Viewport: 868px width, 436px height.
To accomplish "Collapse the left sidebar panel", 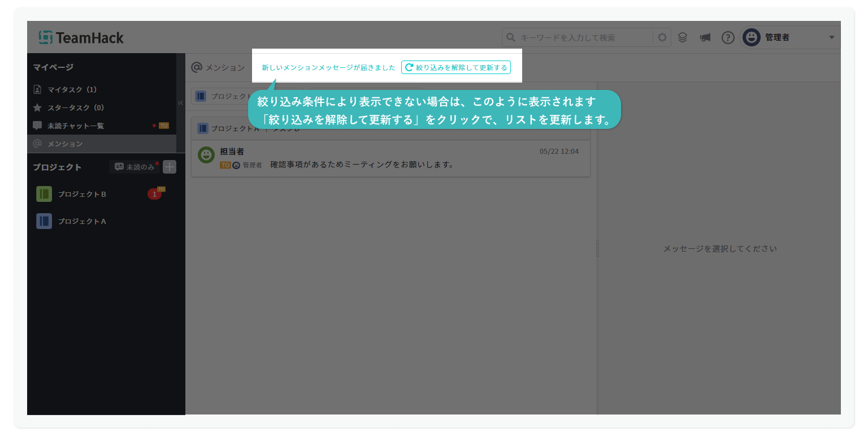I will point(181,103).
